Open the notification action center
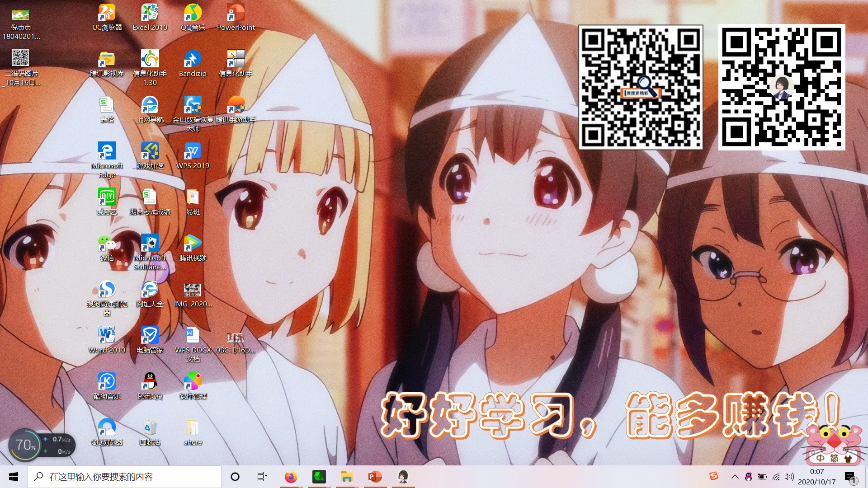 pyautogui.click(x=850, y=477)
